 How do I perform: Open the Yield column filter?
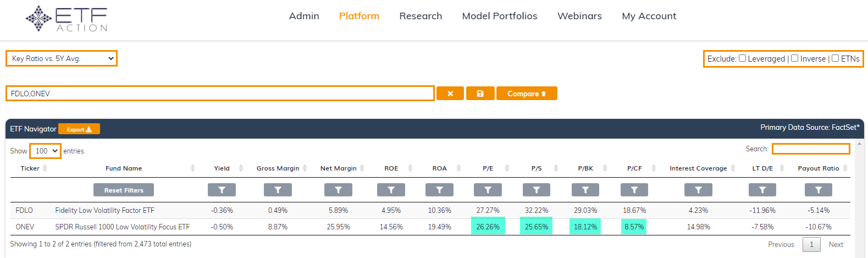tap(222, 190)
